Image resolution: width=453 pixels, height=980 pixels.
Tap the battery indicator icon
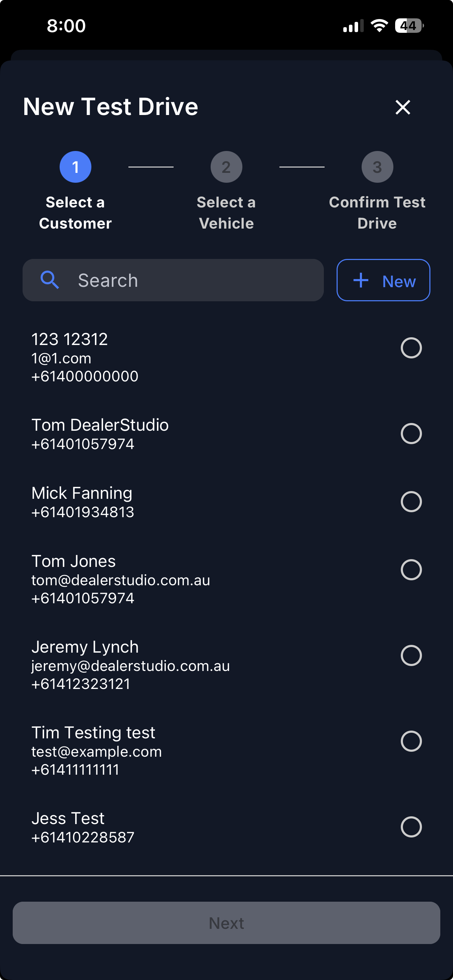click(x=409, y=26)
